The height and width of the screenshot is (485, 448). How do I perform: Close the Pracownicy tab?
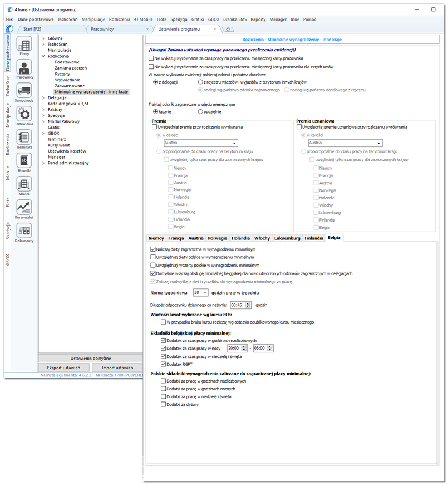pyautogui.click(x=147, y=29)
